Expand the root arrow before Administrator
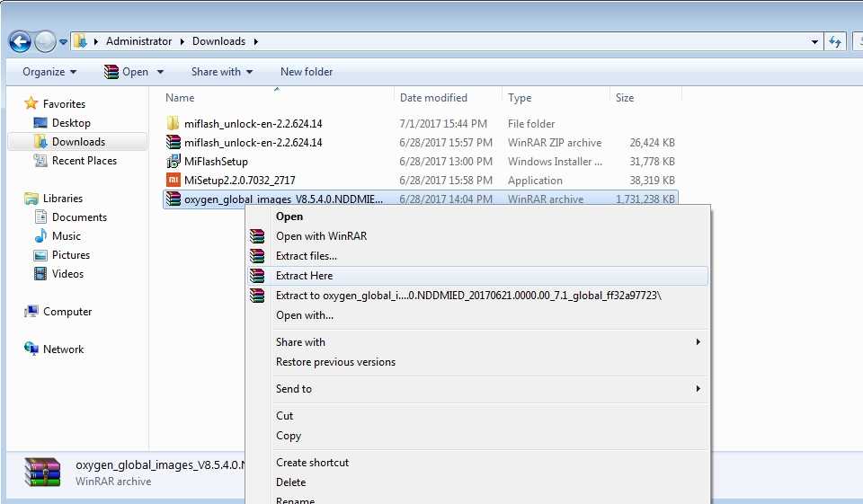 coord(96,42)
